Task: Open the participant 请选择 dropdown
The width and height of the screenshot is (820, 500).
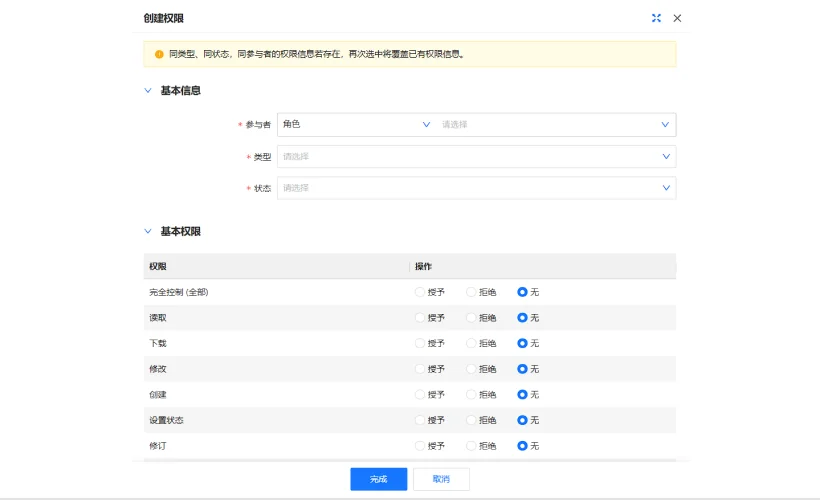Action: [556, 124]
